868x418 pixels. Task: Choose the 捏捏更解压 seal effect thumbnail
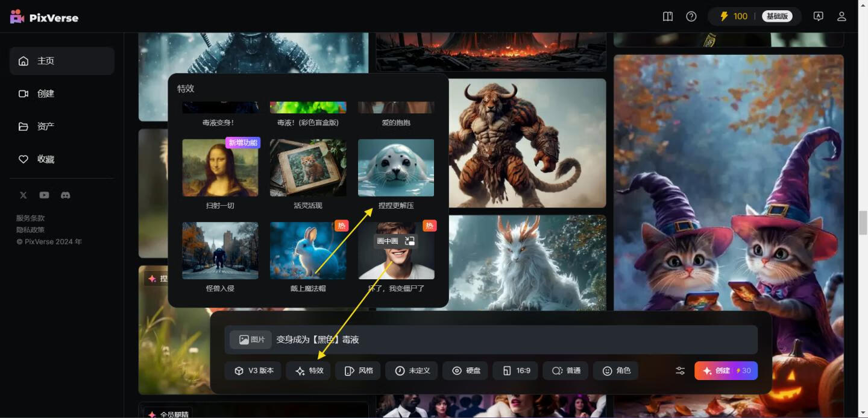[396, 168]
